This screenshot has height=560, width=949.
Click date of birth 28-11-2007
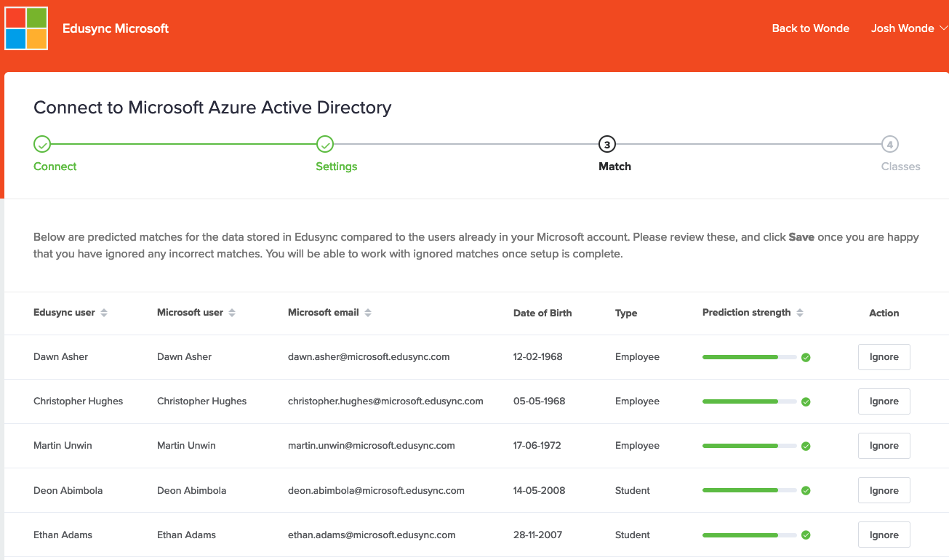pyautogui.click(x=538, y=535)
